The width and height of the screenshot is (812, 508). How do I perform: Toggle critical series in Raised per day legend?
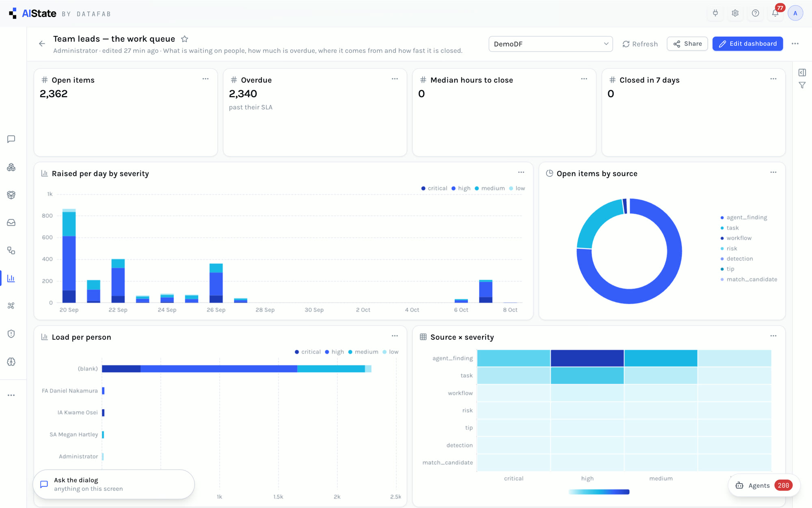[x=434, y=188]
